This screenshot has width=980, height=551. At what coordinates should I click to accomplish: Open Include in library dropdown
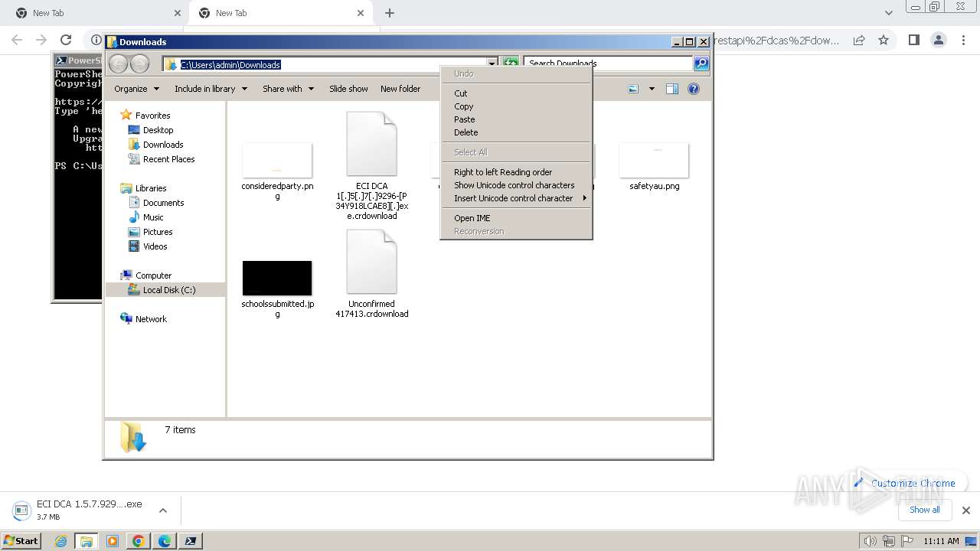(x=211, y=89)
